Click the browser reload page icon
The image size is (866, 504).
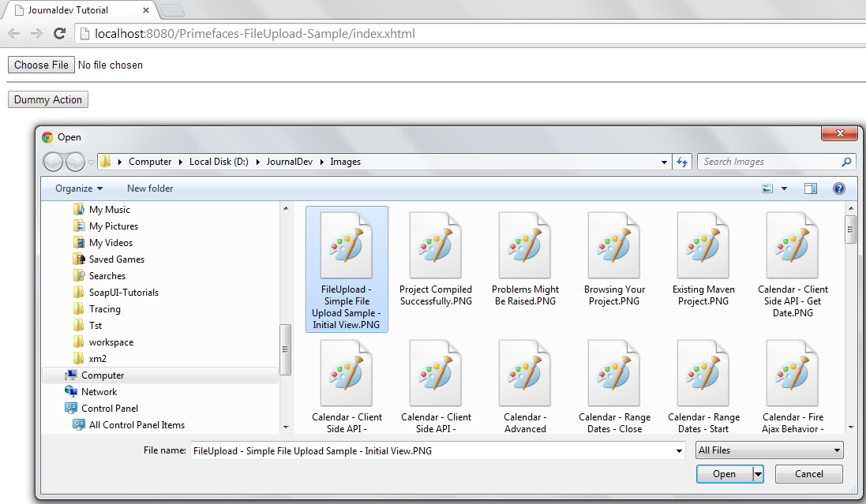point(59,34)
